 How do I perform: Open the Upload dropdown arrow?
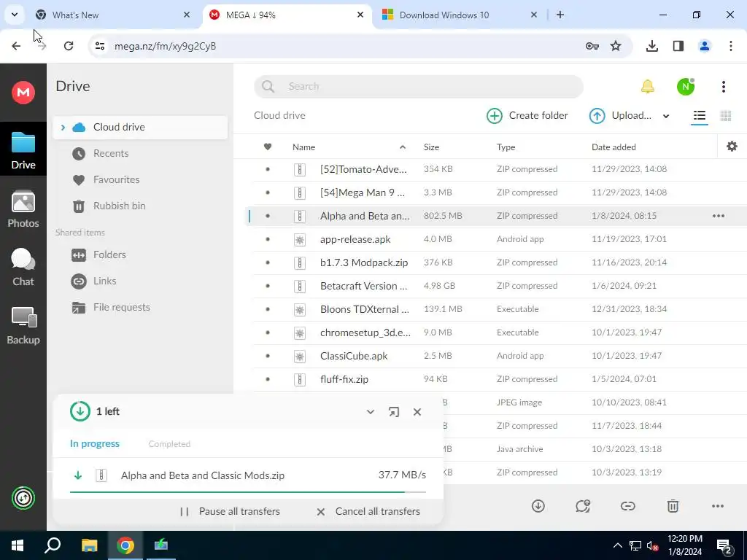tap(666, 116)
